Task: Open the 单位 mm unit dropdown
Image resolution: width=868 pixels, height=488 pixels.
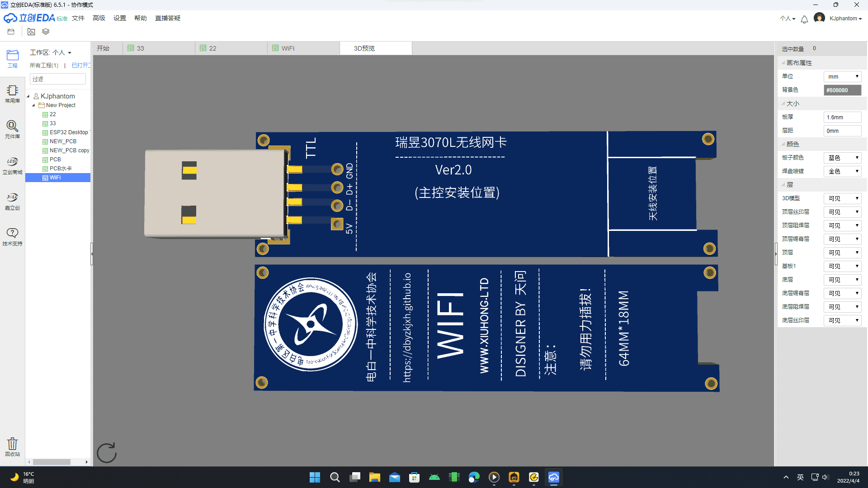Action: (842, 77)
